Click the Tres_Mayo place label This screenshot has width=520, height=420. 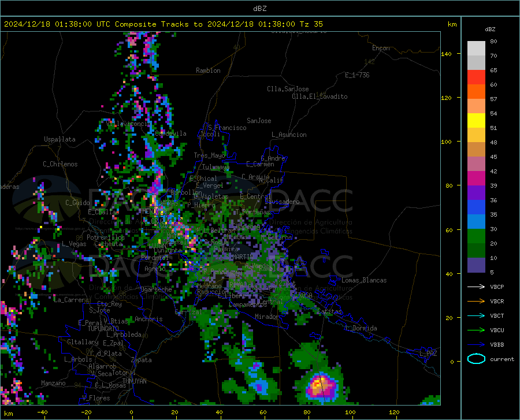(x=209, y=155)
